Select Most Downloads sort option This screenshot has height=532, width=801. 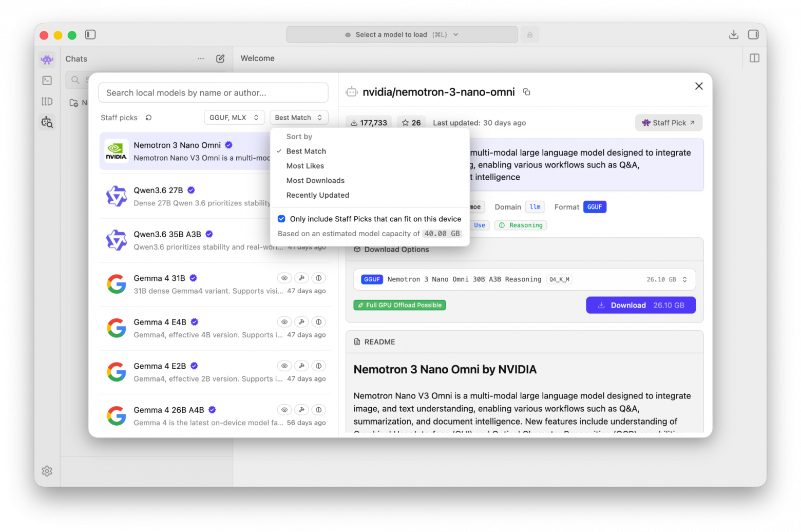point(315,181)
